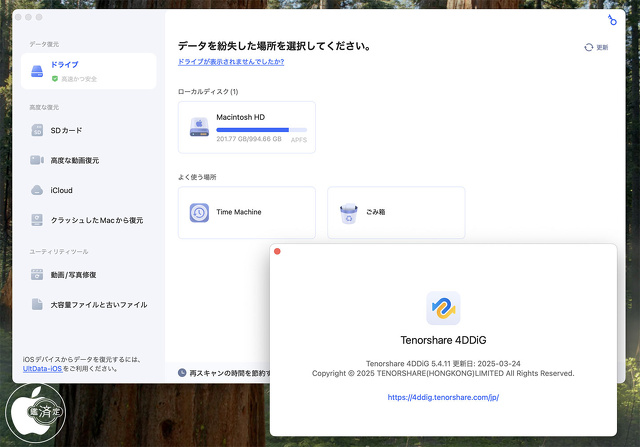Screen dimensions: 640x447
Task: Click the ユーティリティツール section label
Action: 58,251
